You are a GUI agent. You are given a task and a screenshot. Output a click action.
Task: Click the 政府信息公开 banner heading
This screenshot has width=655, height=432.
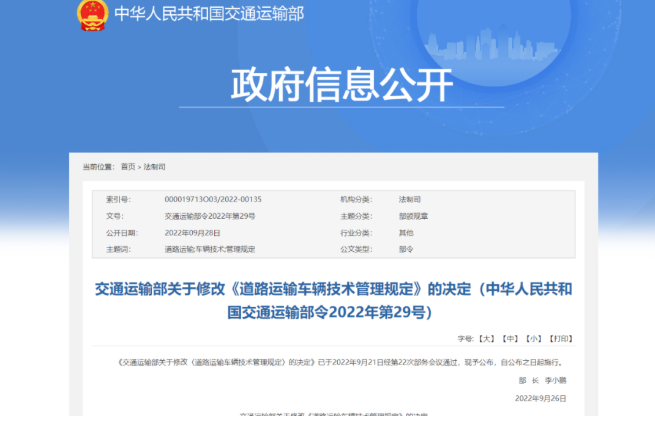coord(328,85)
